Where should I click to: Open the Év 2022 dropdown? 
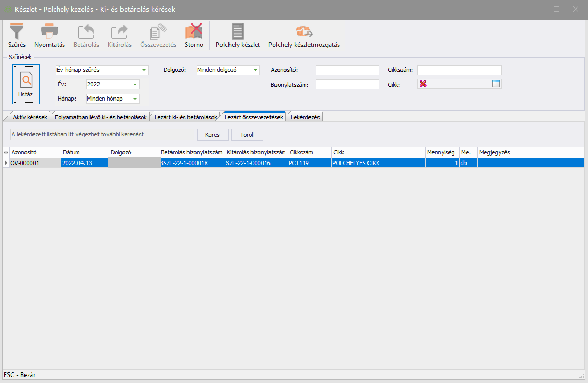pyautogui.click(x=135, y=85)
